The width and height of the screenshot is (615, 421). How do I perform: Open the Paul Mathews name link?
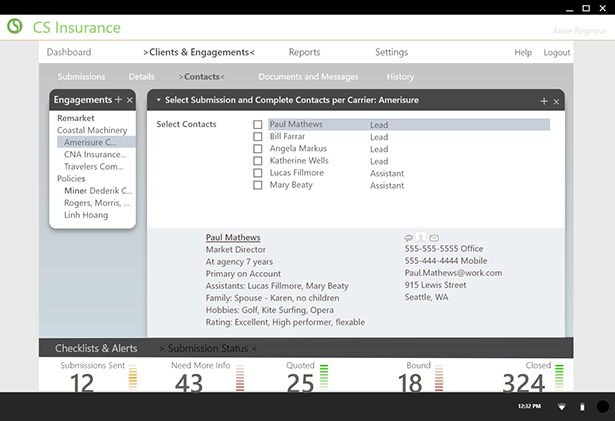pos(233,238)
